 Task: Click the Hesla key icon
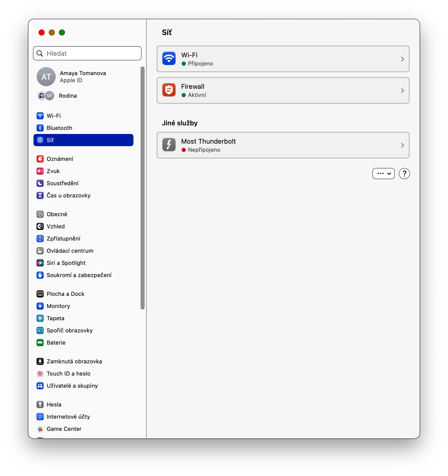point(40,404)
